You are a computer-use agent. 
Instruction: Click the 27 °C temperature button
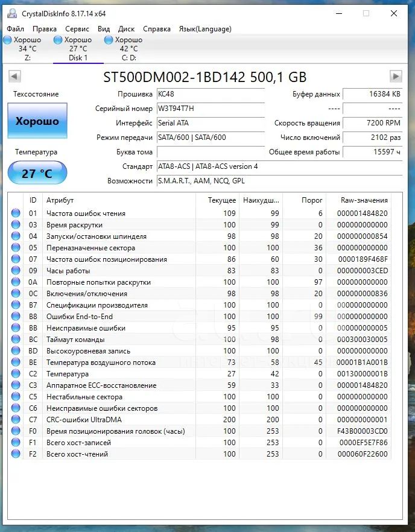[37, 173]
